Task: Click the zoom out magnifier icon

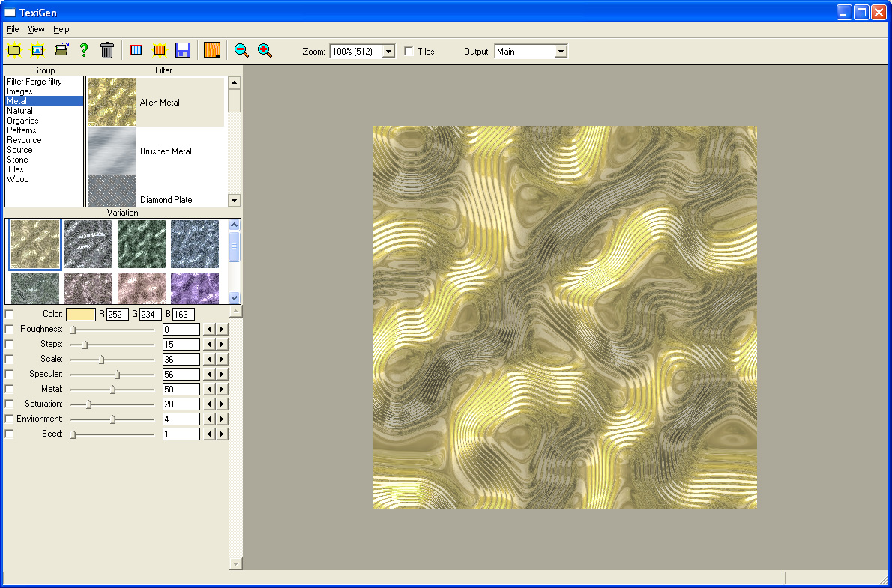Action: coord(241,50)
